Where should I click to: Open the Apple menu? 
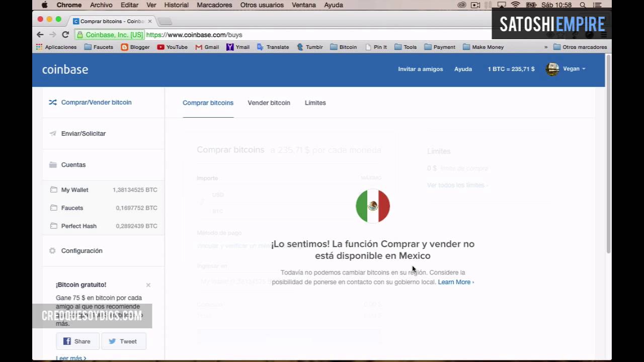click(44, 5)
